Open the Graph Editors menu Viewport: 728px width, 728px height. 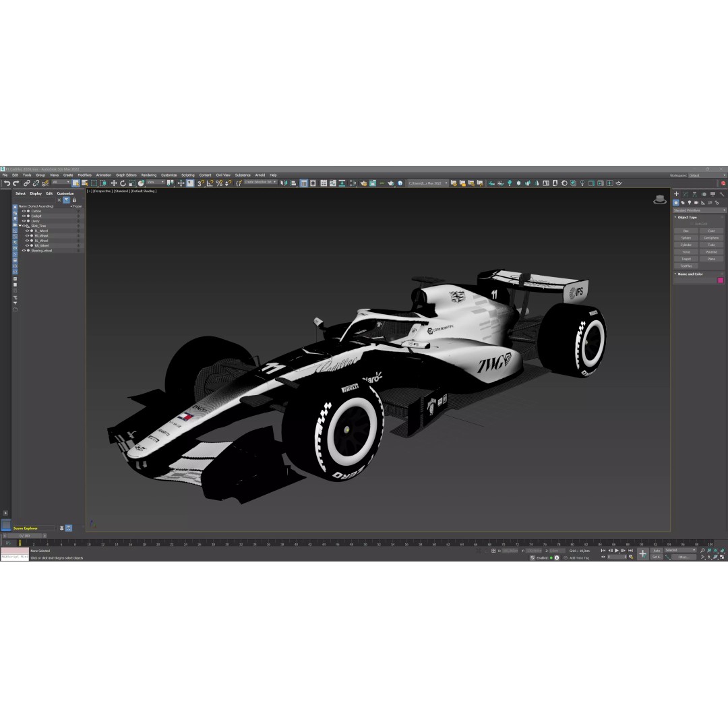click(126, 175)
